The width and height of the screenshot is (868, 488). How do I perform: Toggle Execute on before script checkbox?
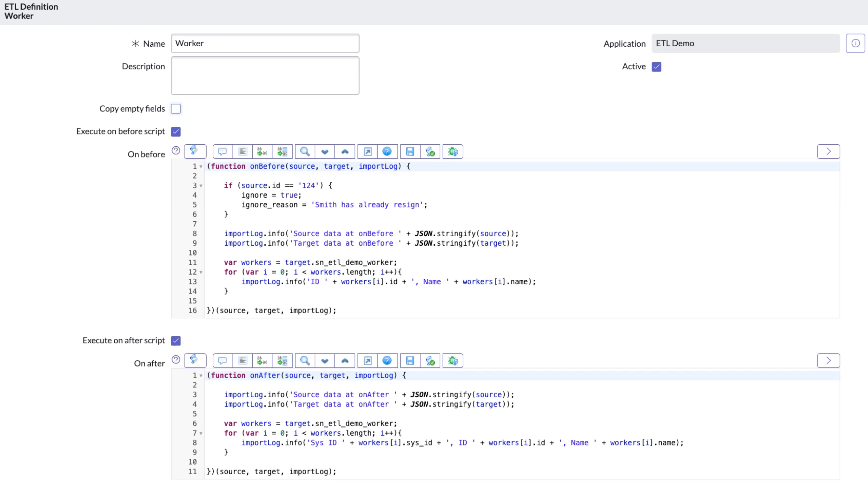coord(176,132)
